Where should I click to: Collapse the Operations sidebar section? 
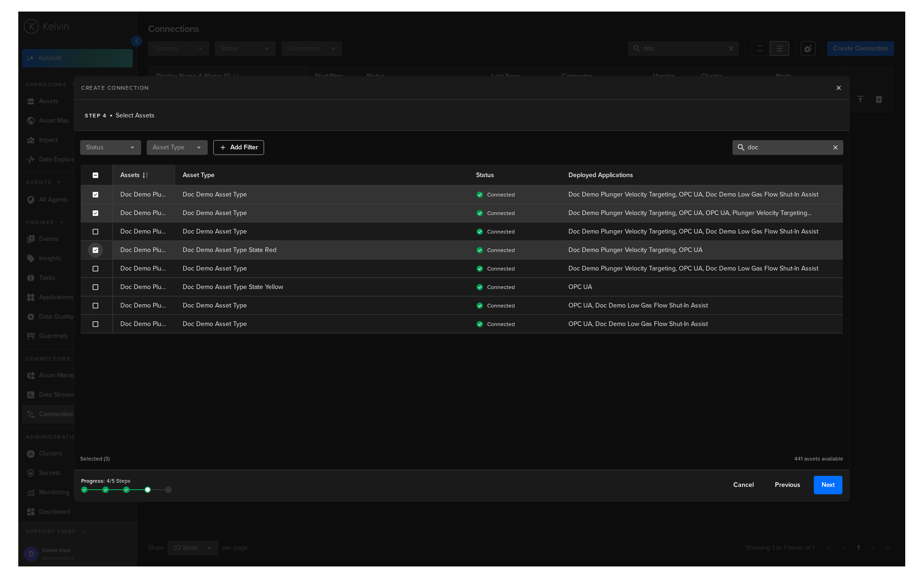pyautogui.click(x=50, y=85)
